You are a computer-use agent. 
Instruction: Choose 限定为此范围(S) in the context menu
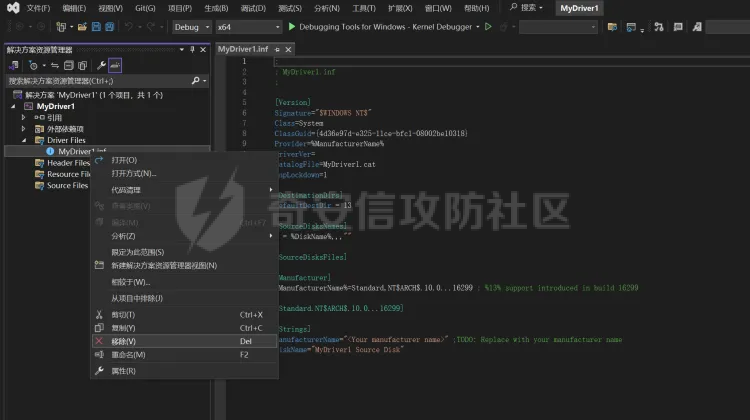[x=184, y=252]
